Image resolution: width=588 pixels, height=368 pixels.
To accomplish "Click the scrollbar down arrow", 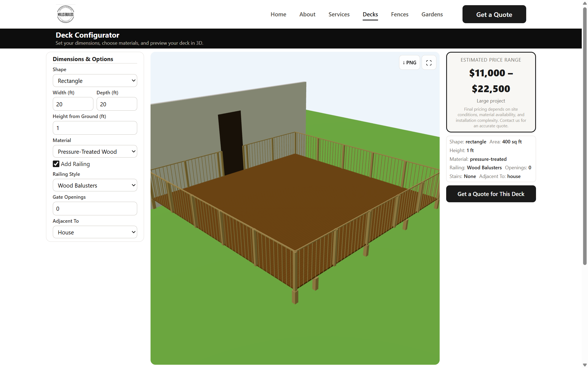I will [585, 365].
